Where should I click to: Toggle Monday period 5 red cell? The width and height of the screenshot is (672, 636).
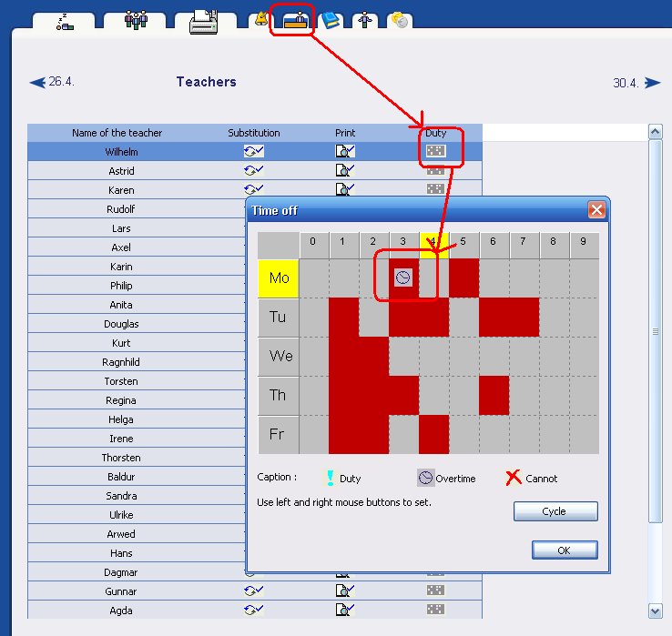[x=464, y=278]
